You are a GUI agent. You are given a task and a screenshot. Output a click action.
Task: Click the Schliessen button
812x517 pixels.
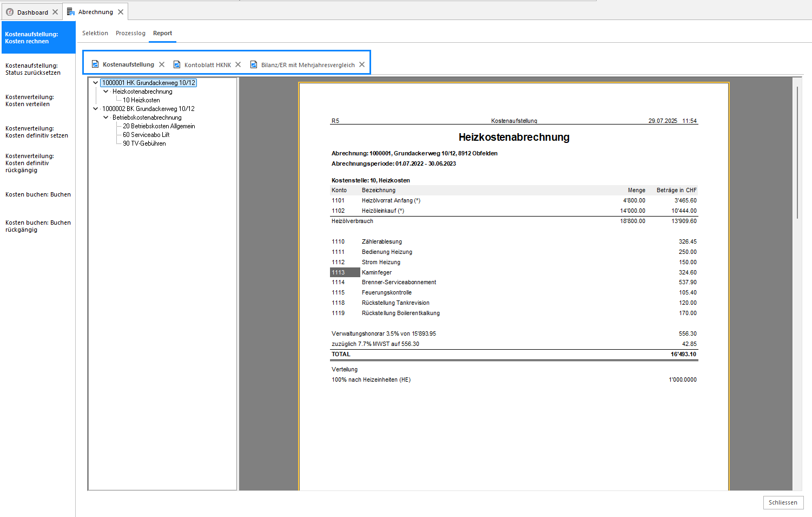coord(783,502)
